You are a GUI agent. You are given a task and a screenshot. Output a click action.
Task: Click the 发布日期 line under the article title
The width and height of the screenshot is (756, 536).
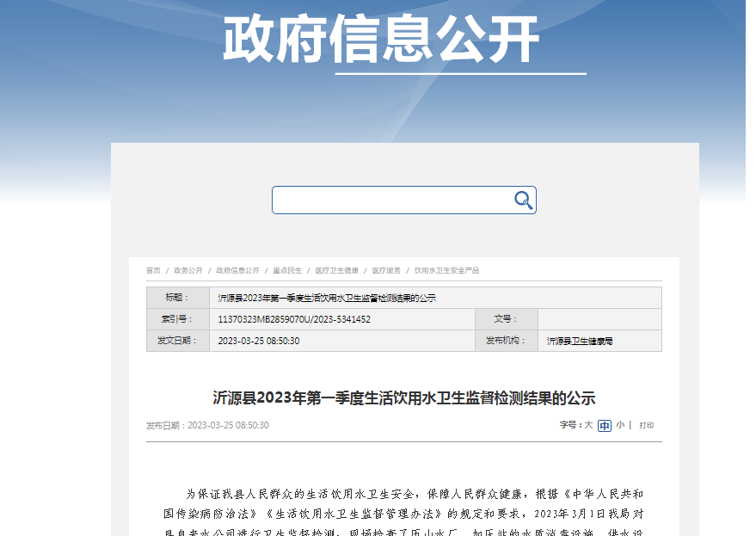point(207,425)
